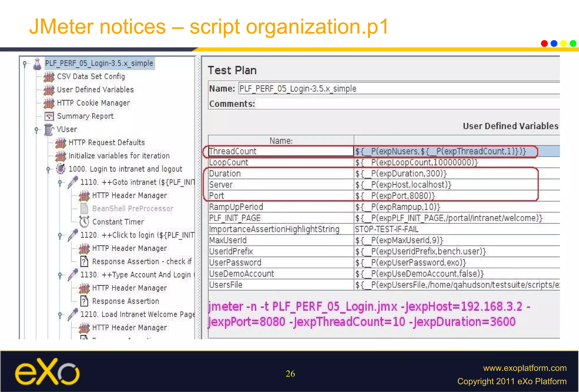Screen dimensions: 579x392
Task: Click the ${__P(expDuration,300)} value cell
Action: [x=457, y=173]
